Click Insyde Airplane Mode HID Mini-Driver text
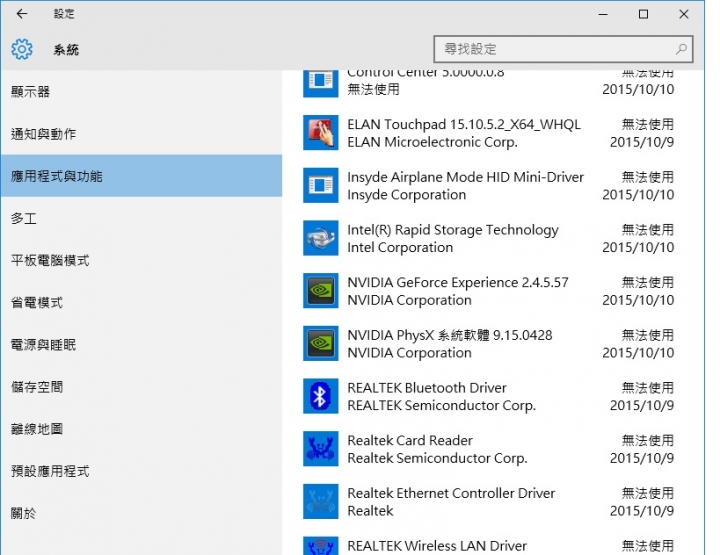The height and width of the screenshot is (555, 720). pos(466,177)
